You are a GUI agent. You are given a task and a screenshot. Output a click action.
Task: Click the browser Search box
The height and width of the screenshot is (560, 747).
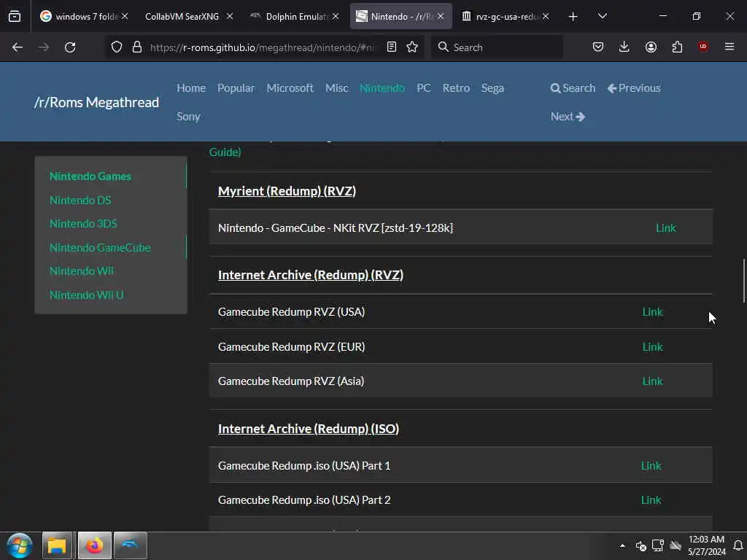(497, 47)
